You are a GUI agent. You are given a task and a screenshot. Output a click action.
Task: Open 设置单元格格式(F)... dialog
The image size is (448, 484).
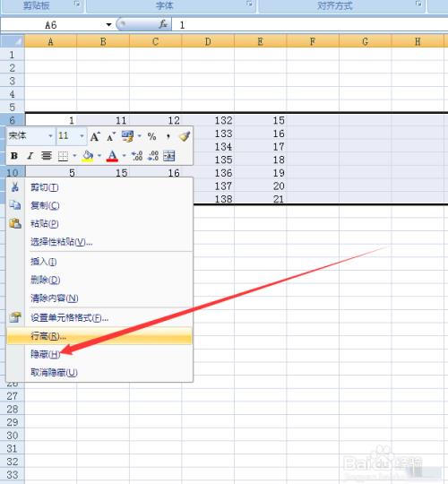pos(99,317)
